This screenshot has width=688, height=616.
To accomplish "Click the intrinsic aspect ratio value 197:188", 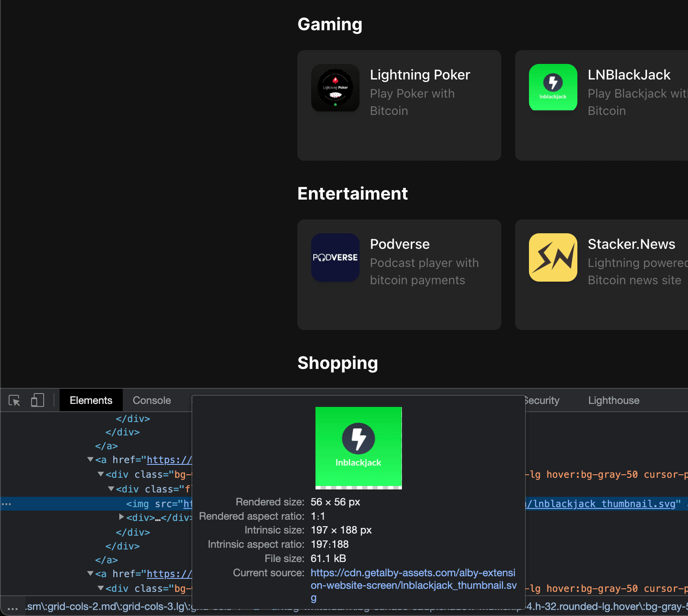I will coord(330,544).
